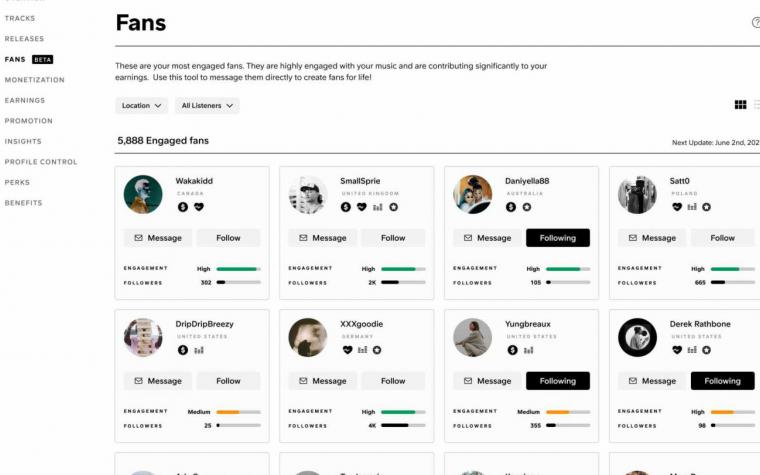Switch to the grid view icon
760x475 pixels.
click(x=740, y=105)
